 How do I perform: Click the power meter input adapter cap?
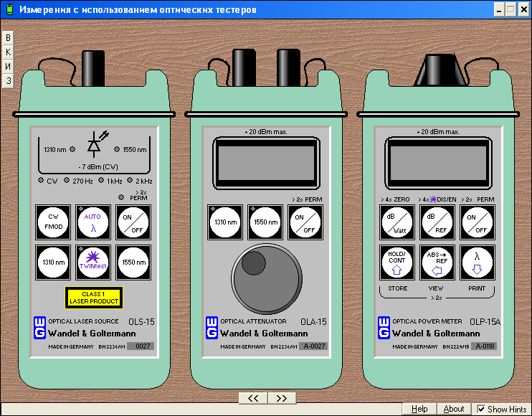coord(440,70)
